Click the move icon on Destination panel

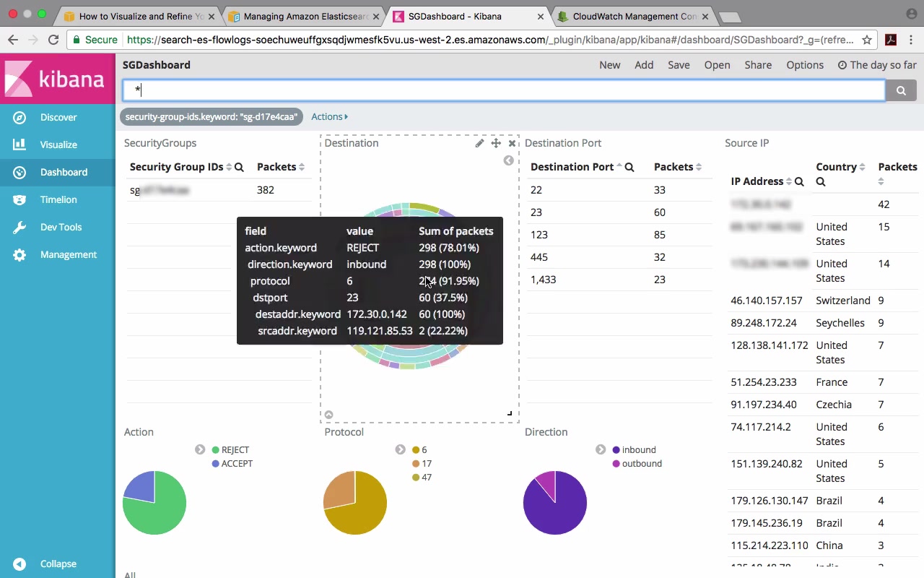(x=496, y=143)
